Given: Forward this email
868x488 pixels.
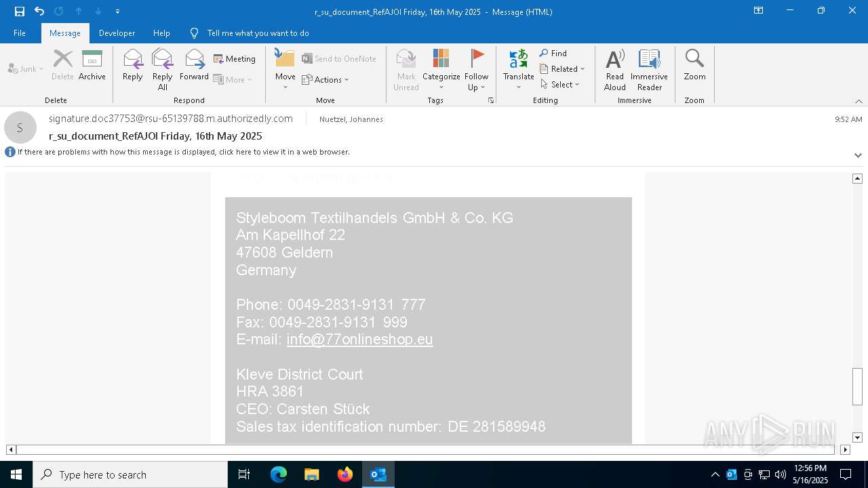Looking at the screenshot, I should pyautogui.click(x=194, y=66).
